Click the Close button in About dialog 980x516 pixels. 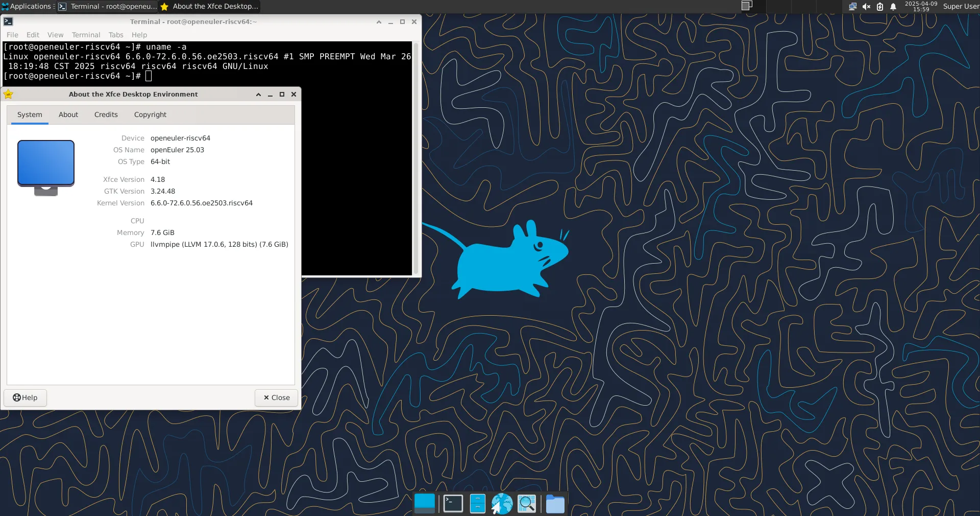tap(276, 397)
